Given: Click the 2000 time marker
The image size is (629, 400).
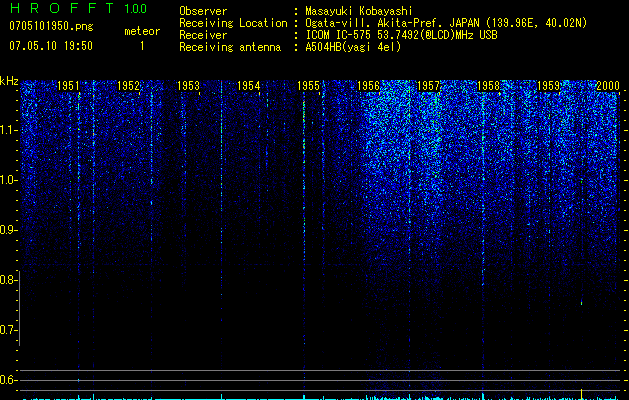Looking at the screenshot, I should (x=608, y=85).
